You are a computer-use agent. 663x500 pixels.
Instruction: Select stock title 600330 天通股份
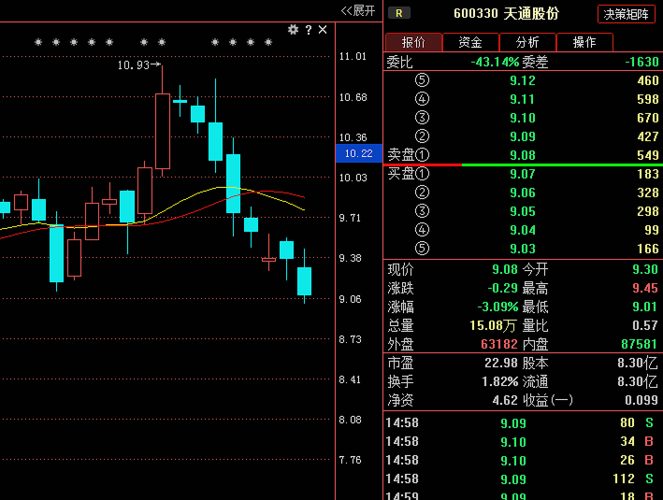tap(506, 14)
